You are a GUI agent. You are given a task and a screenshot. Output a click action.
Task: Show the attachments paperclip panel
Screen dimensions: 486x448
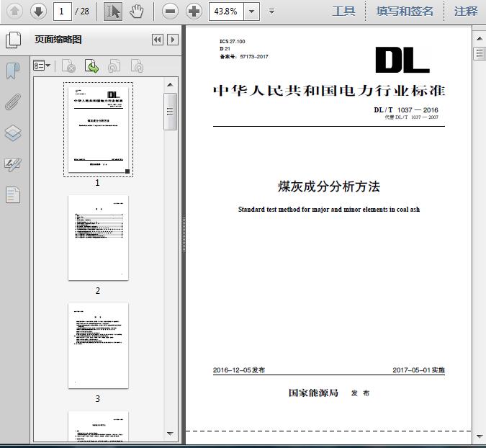pos(13,102)
